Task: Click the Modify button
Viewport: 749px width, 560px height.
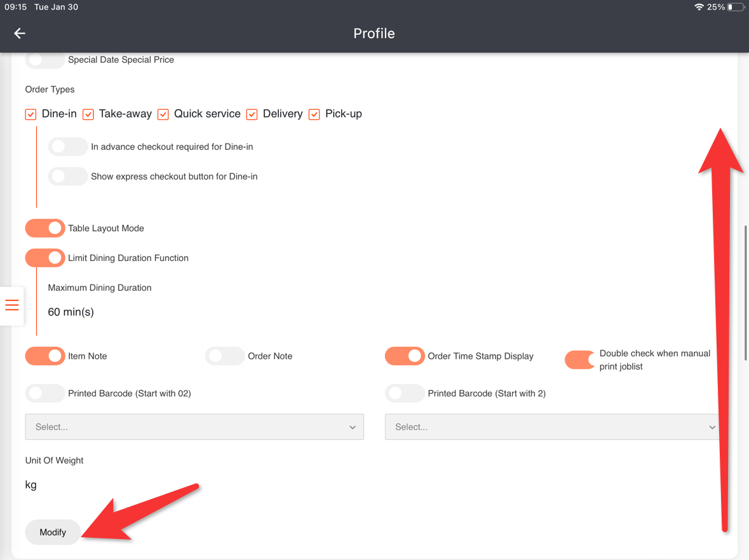Action: 53,532
